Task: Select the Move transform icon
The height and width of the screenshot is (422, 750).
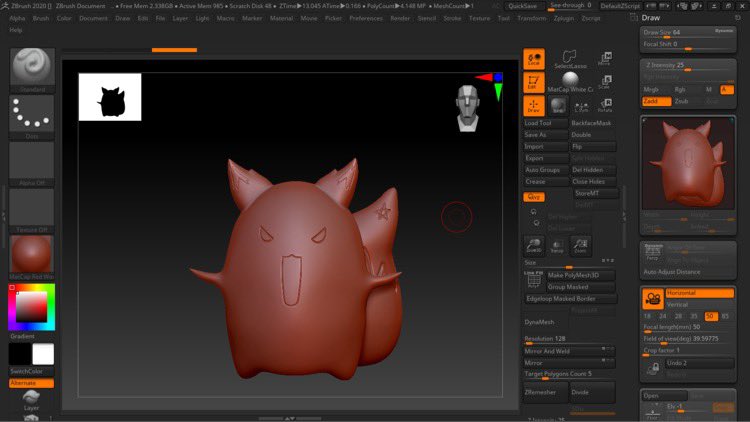Action: coord(605,59)
